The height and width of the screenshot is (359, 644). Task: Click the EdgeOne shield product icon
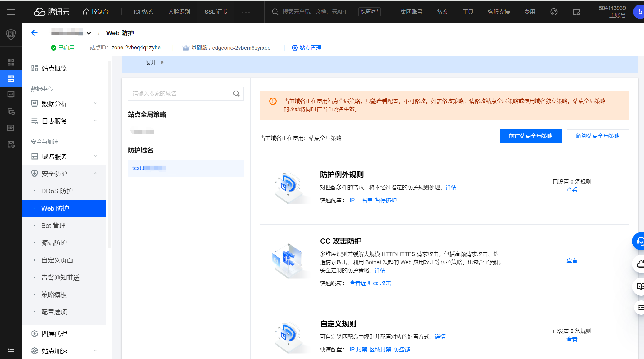pyautogui.click(x=11, y=35)
